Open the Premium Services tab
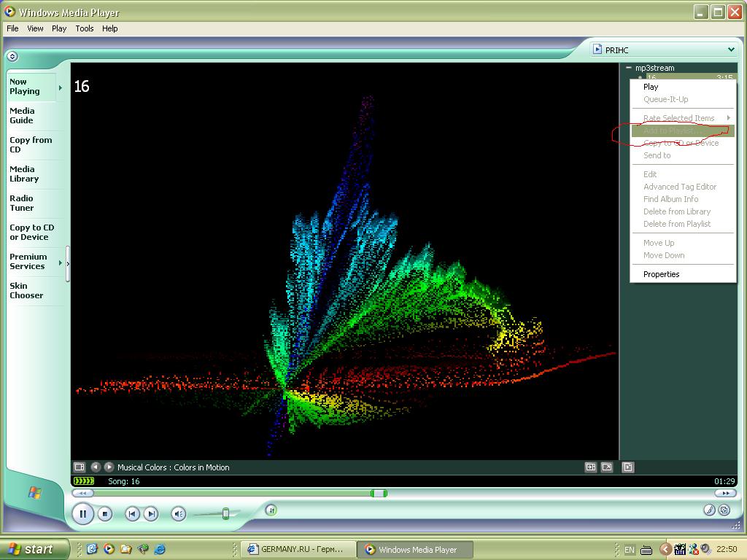This screenshot has height=560, width=747. pyautogui.click(x=28, y=262)
